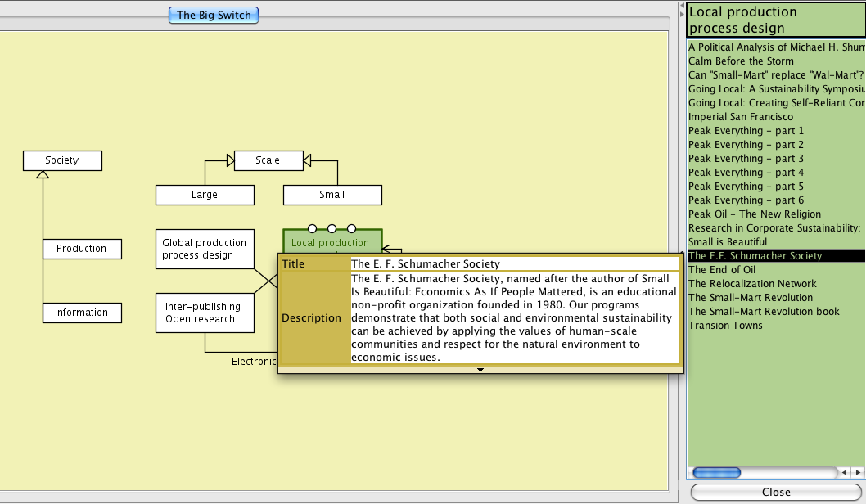Click the Title field in the popup
This screenshot has height=504, width=866.
(514, 263)
